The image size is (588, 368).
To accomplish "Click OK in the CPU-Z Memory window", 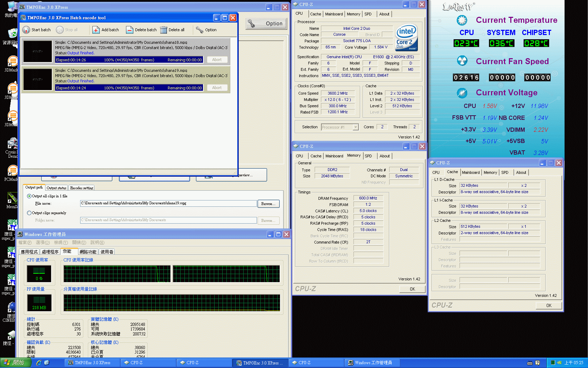I will click(412, 289).
